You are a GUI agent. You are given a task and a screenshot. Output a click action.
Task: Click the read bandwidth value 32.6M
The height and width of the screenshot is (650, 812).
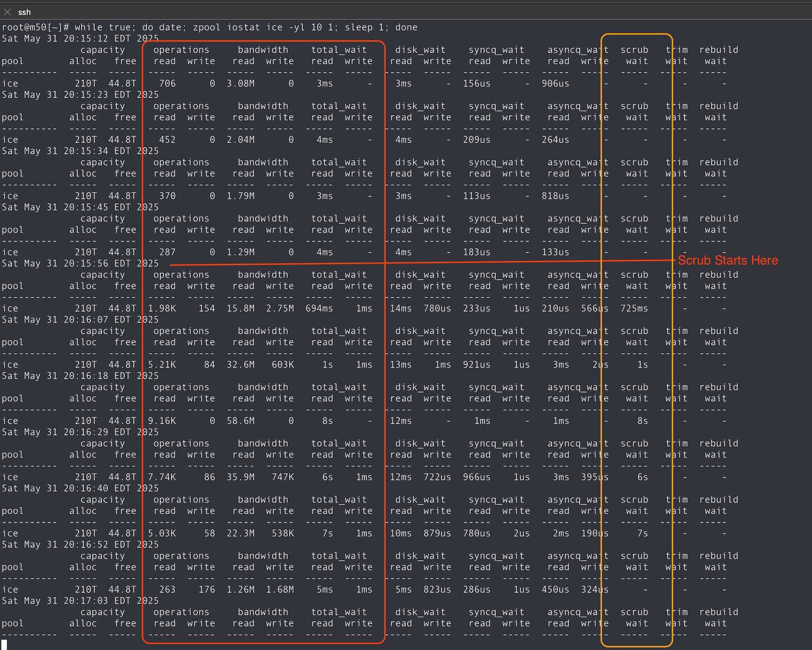coord(241,365)
